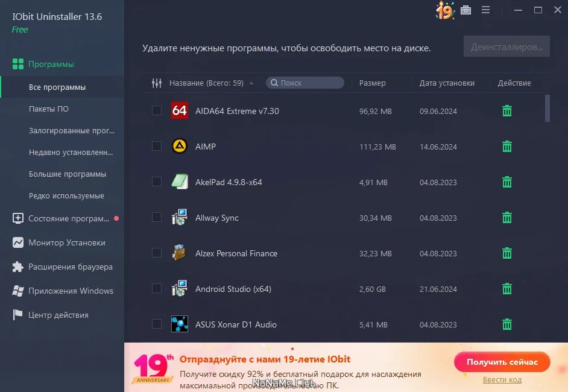Select the Allway Sync checkbox
The image size is (568, 392).
[x=157, y=217]
